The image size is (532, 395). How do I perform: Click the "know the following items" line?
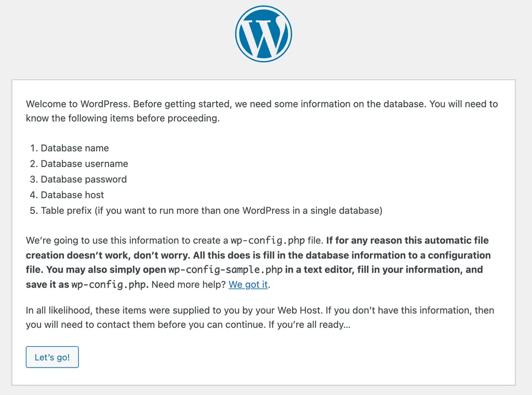(x=123, y=118)
